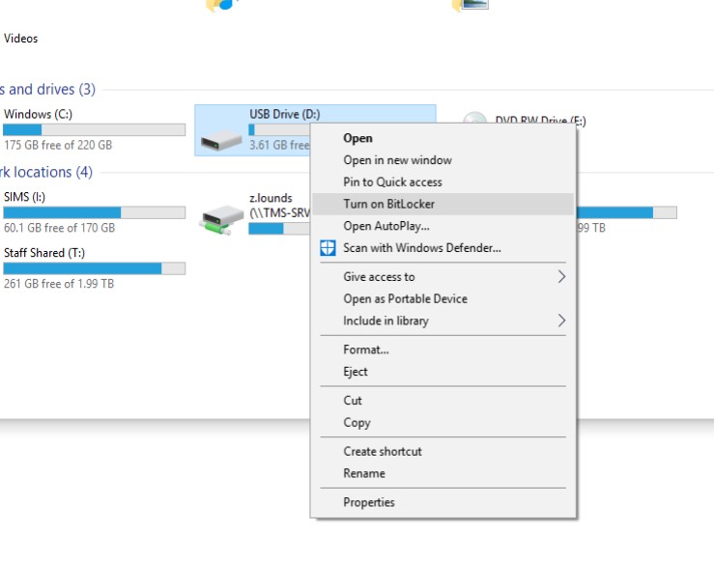The width and height of the screenshot is (714, 588).
Task: Select the Staff Shared (T:) drive
Action: coord(44,253)
